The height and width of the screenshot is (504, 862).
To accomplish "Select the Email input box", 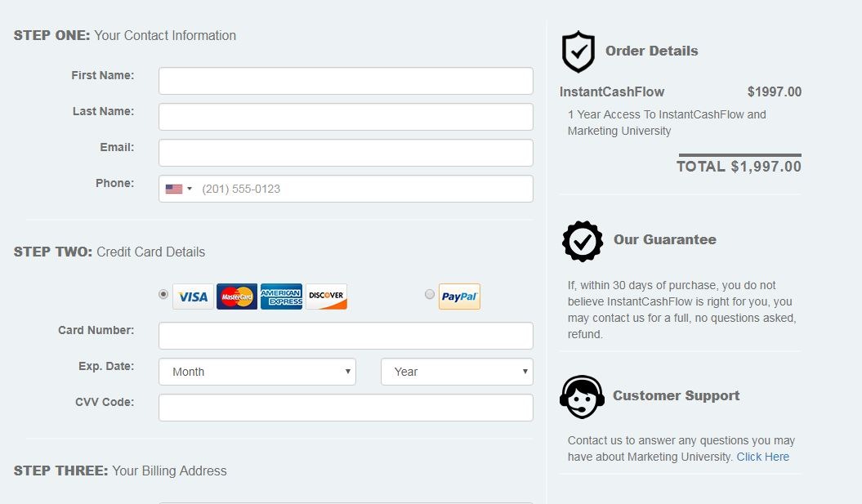I will click(346, 153).
